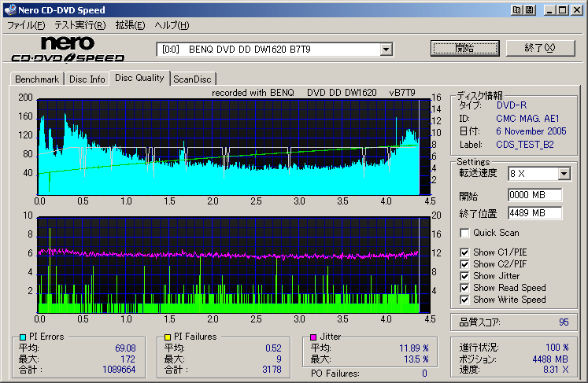This screenshot has height=383, width=588.
Task: Minimize the Nero CD-DVD Speed window
Action: [549, 10]
